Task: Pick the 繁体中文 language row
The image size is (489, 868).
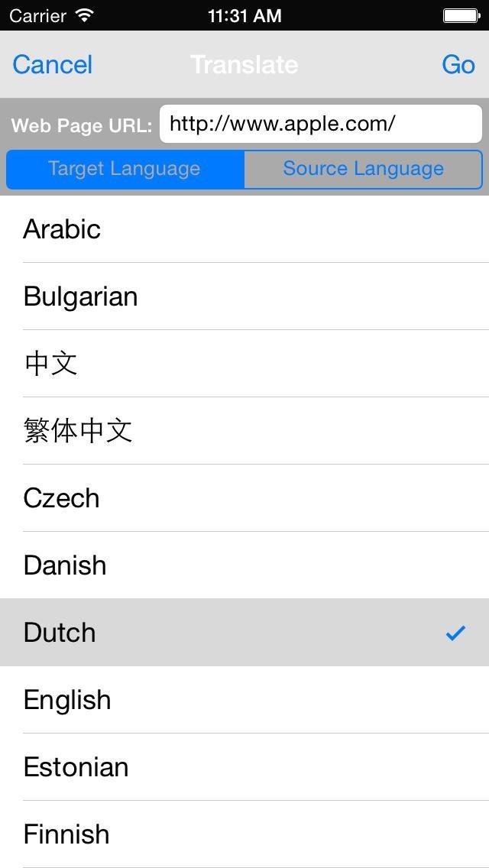Action: click(x=244, y=431)
